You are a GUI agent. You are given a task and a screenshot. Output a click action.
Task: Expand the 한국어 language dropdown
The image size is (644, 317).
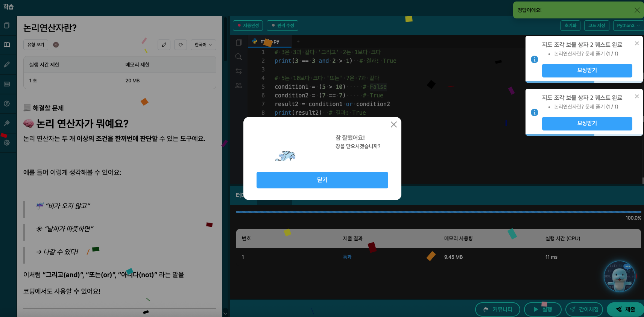[203, 45]
